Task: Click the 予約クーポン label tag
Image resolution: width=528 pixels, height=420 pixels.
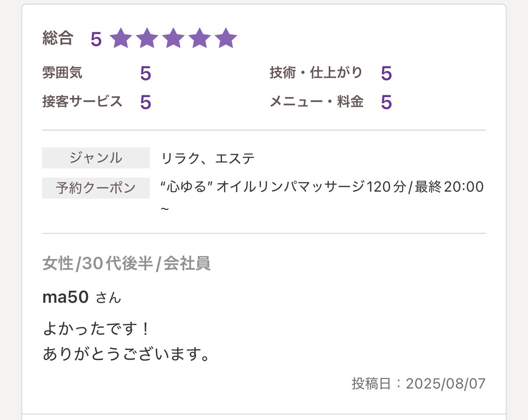Action: coord(96,188)
